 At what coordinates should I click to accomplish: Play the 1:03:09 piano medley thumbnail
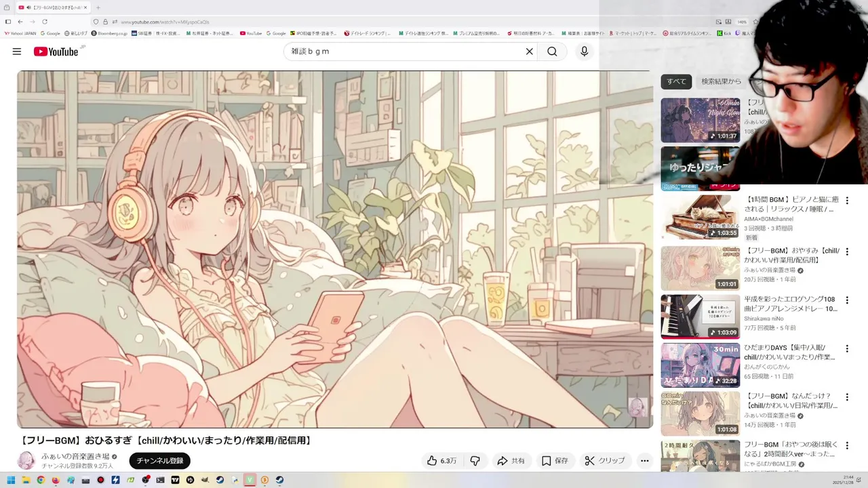click(x=701, y=317)
